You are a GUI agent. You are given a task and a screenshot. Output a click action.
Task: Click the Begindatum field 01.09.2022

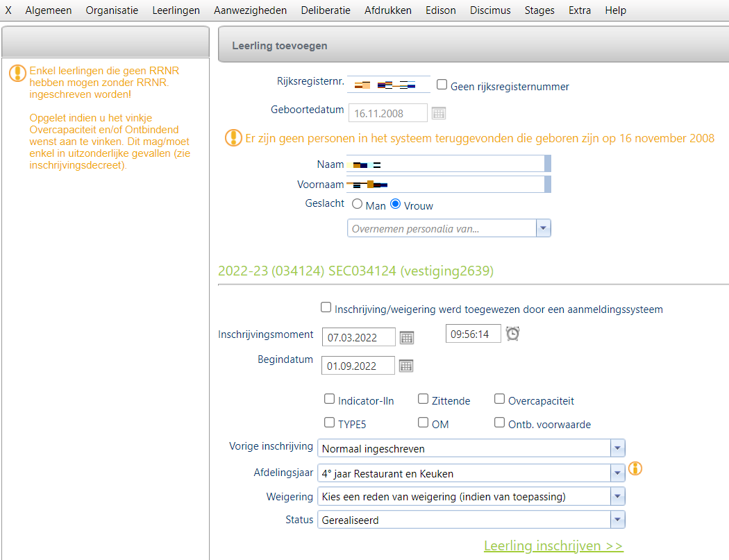pyautogui.click(x=358, y=366)
